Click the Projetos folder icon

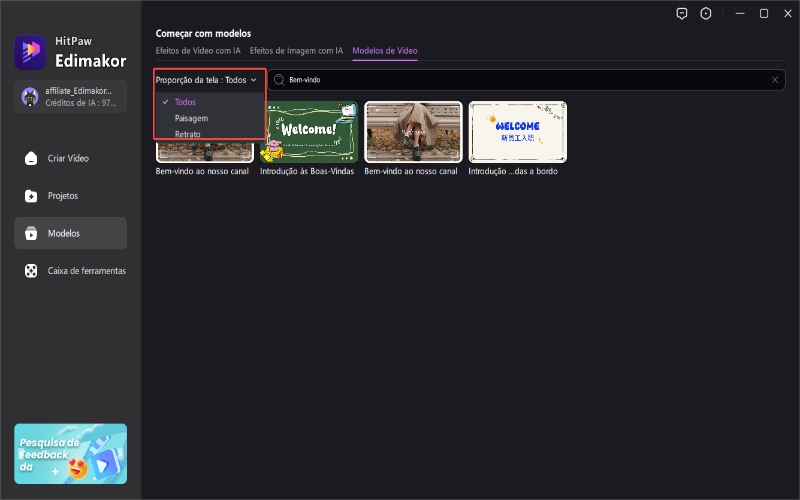31,196
